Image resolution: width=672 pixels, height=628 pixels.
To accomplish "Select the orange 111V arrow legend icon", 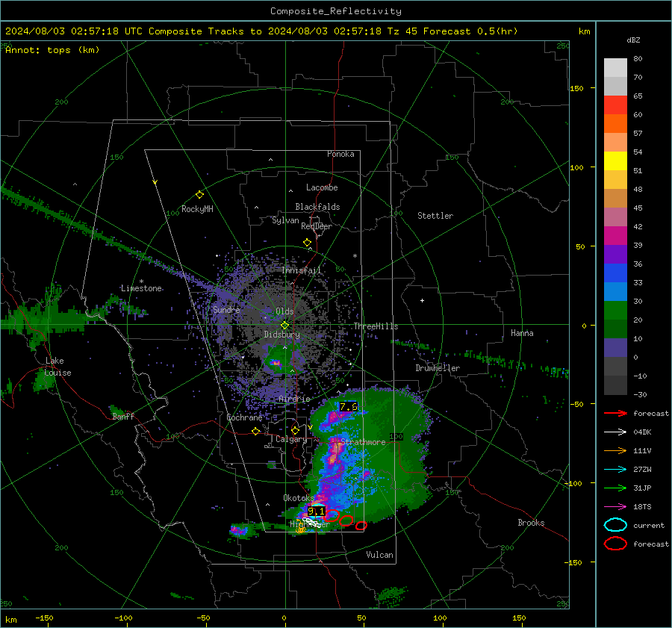I will click(615, 450).
